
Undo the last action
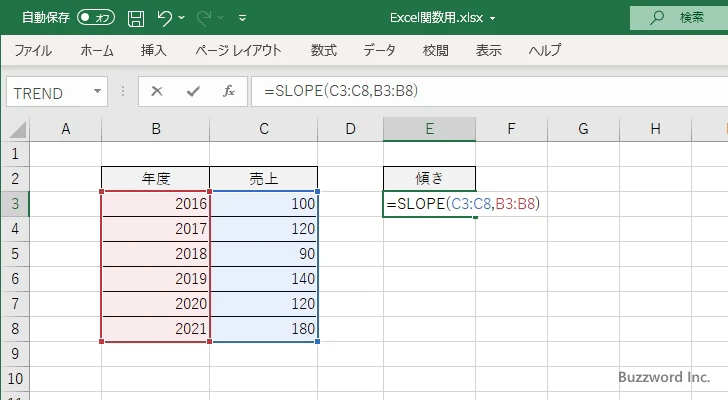(164, 18)
